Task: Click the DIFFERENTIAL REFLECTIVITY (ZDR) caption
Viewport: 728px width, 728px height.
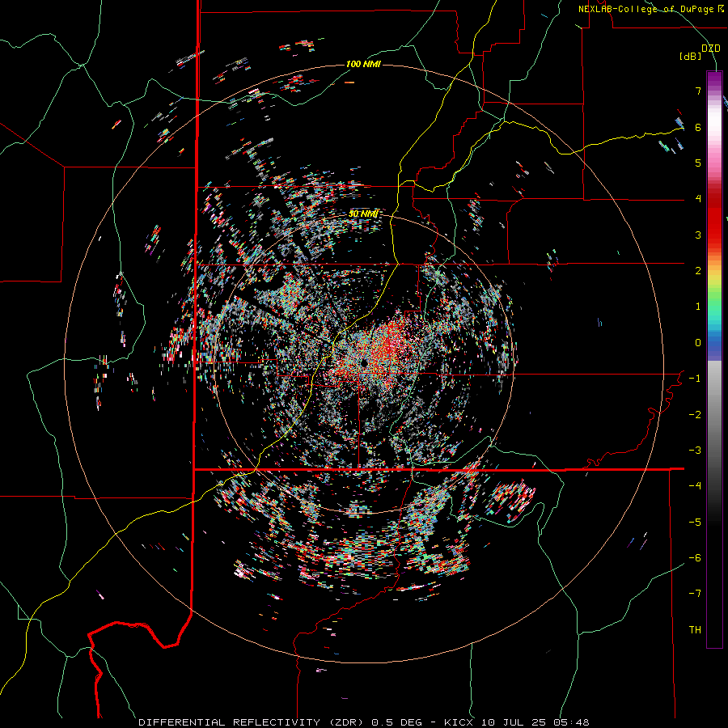Action: 252,722
